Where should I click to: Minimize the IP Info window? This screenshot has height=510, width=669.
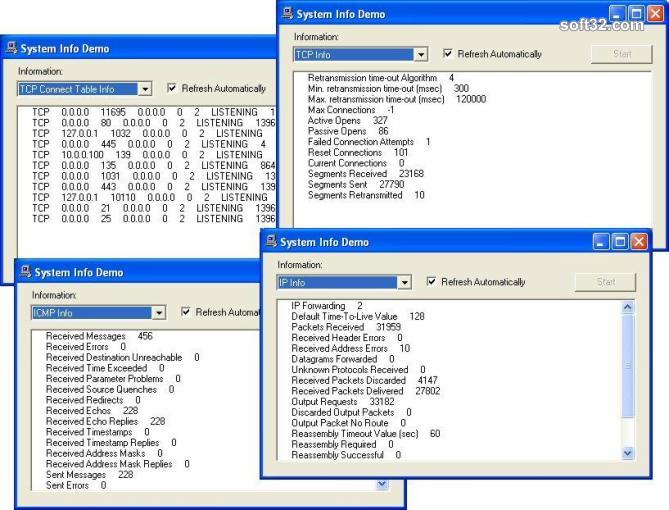pos(601,242)
